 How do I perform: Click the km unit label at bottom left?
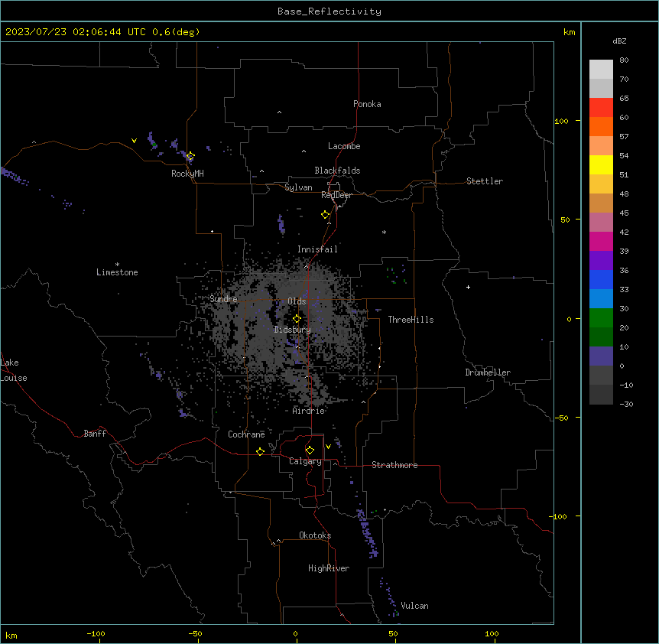point(11,635)
